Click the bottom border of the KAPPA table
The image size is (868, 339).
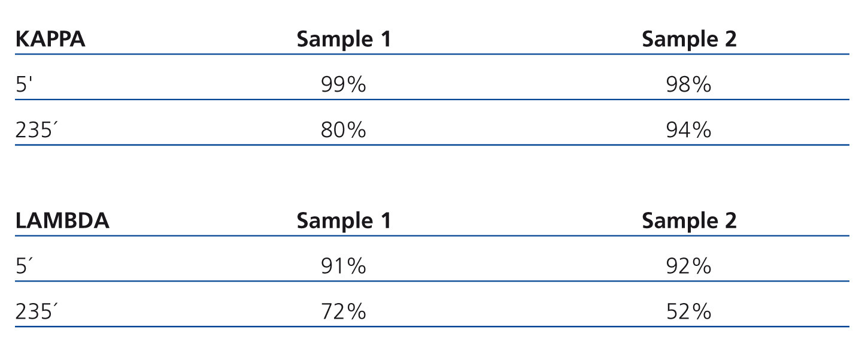432,145
